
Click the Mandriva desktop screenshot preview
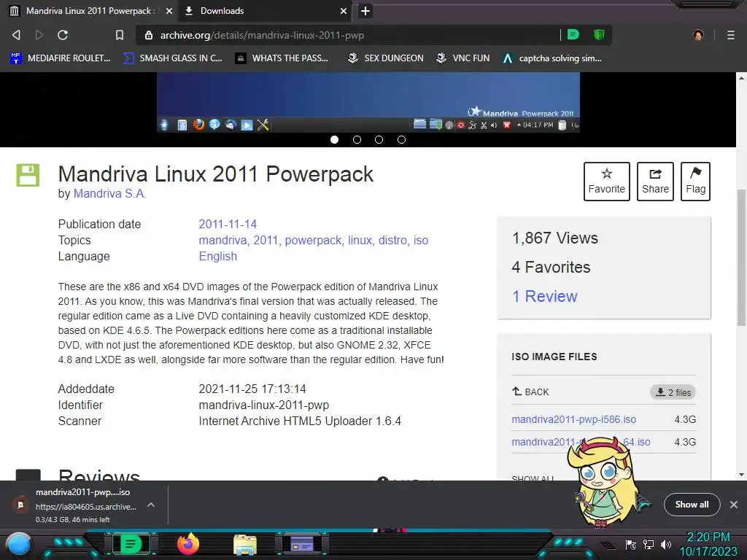(368, 102)
